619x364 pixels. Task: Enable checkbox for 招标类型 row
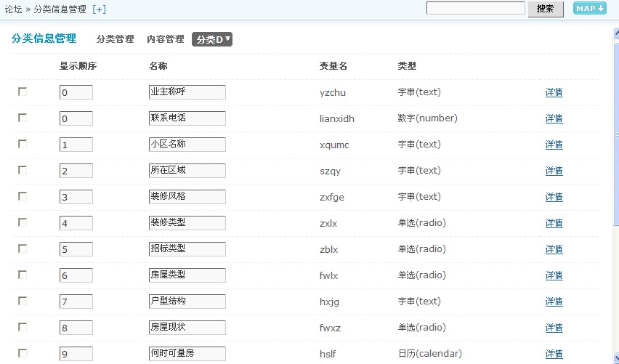point(23,248)
